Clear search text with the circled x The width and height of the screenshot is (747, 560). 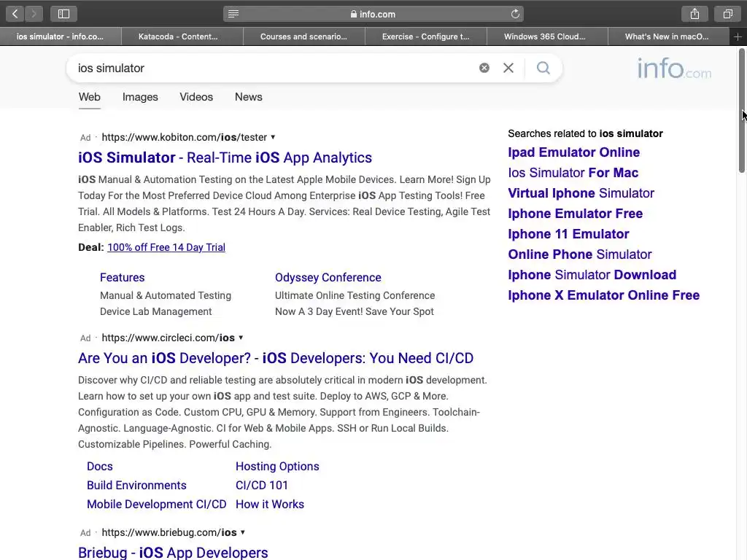[x=484, y=68]
